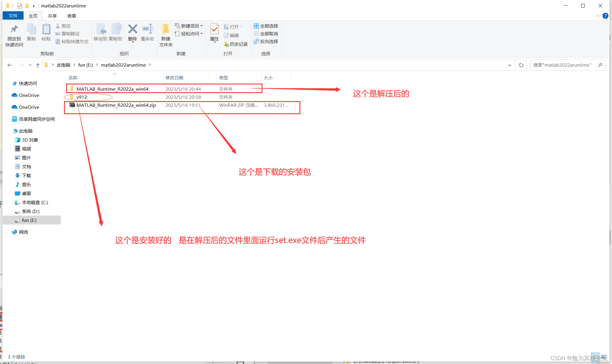Open 下载 in sidebar

[26, 176]
